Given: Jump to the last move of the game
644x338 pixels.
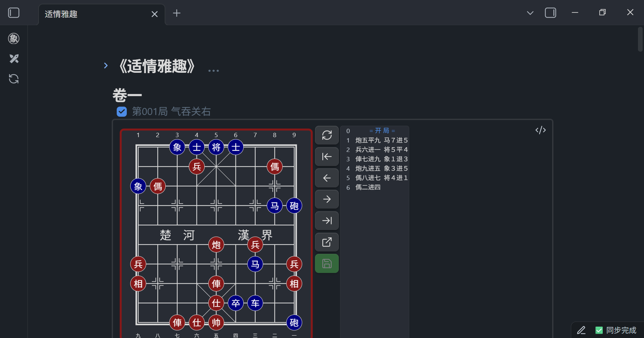Looking at the screenshot, I should coord(326,221).
